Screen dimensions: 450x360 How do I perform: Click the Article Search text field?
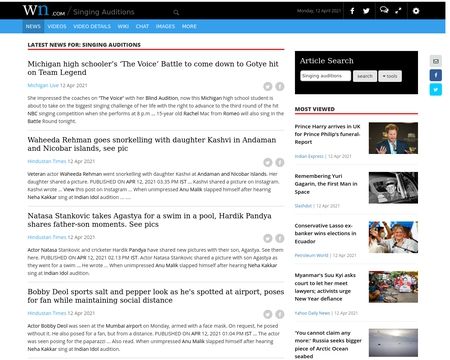click(x=325, y=76)
